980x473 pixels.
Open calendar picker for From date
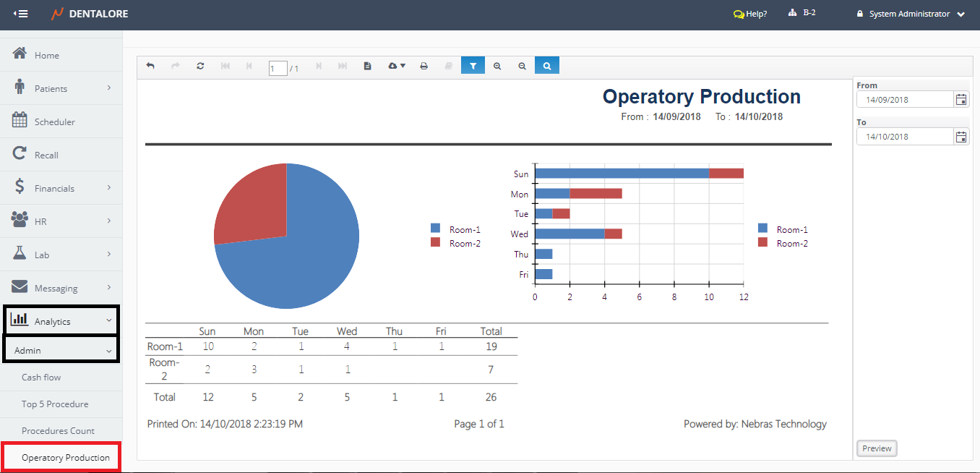click(960, 100)
